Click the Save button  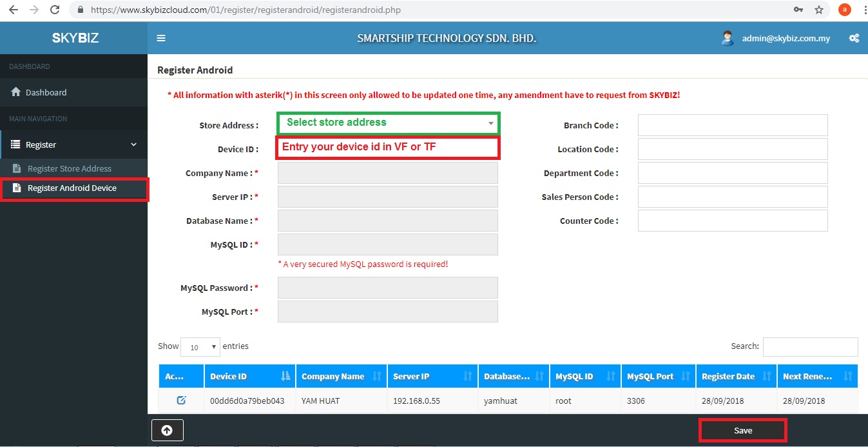[742, 430]
